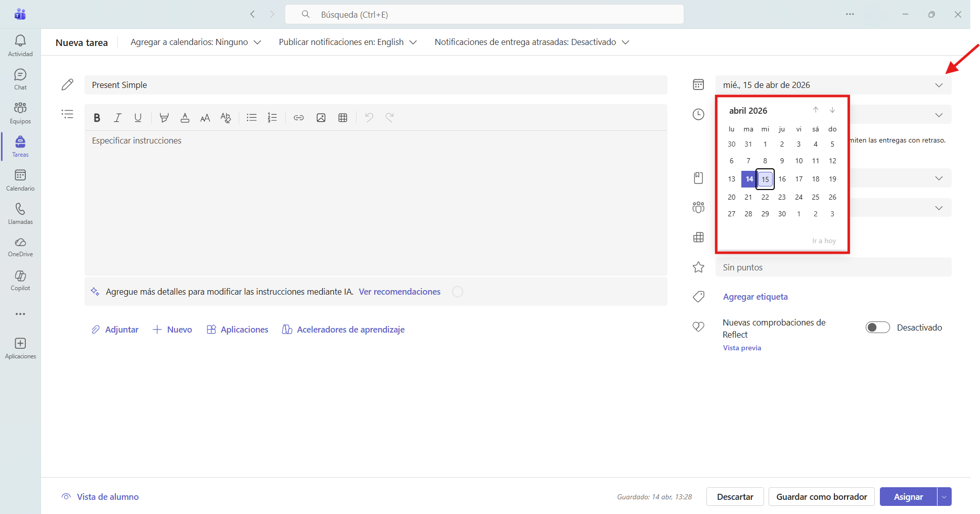Click into Especificar instrucciones text area
980x514 pixels.
pos(376,202)
